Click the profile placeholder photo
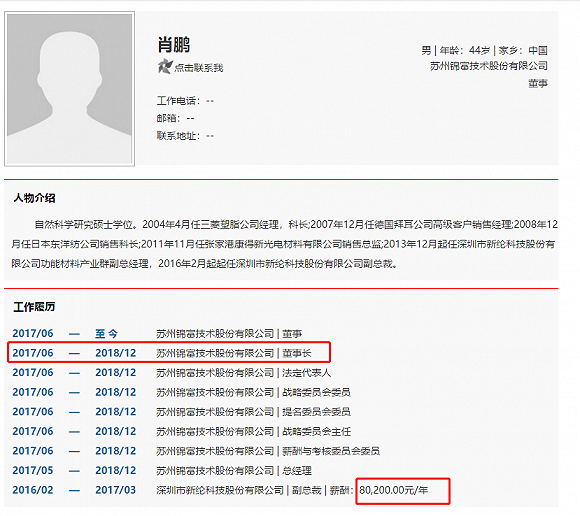Screen dimensions: 580x516 [70, 89]
